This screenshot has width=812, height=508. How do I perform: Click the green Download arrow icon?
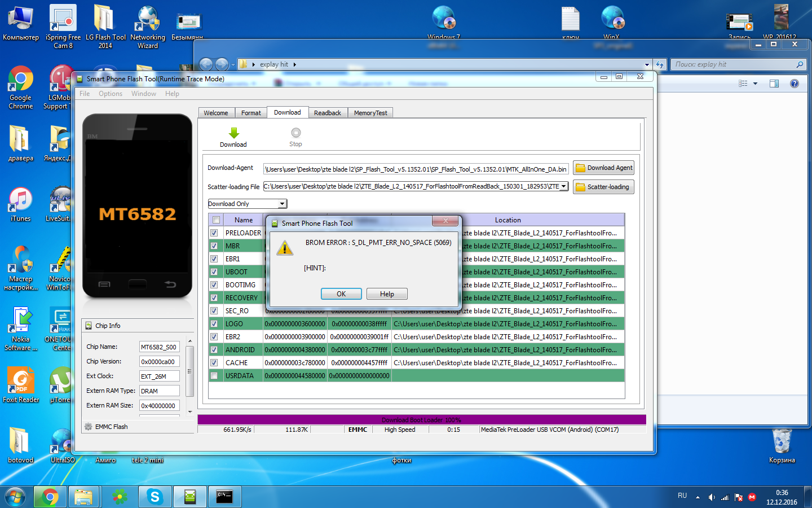[233, 133]
